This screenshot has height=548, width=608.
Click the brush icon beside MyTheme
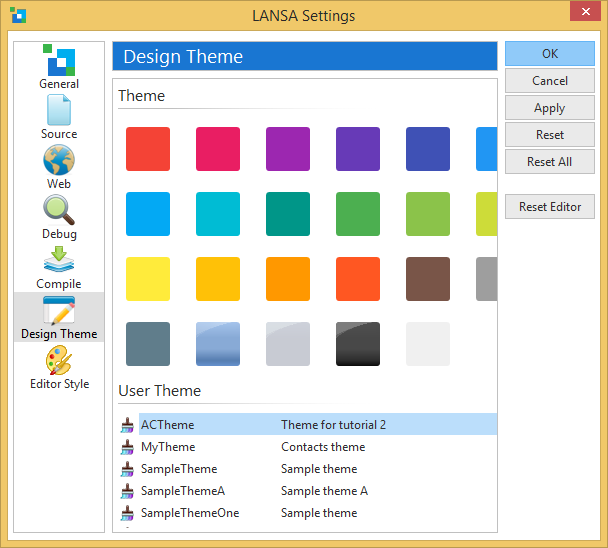click(x=127, y=447)
